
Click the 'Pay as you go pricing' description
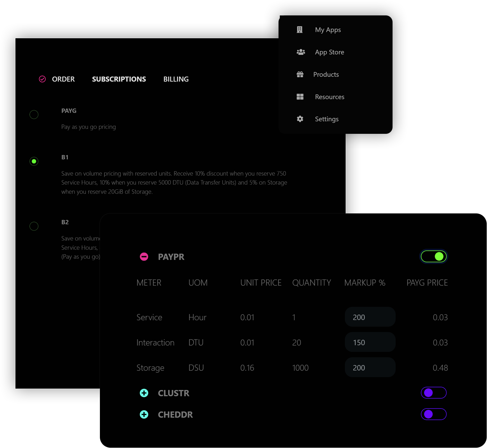pos(88,127)
